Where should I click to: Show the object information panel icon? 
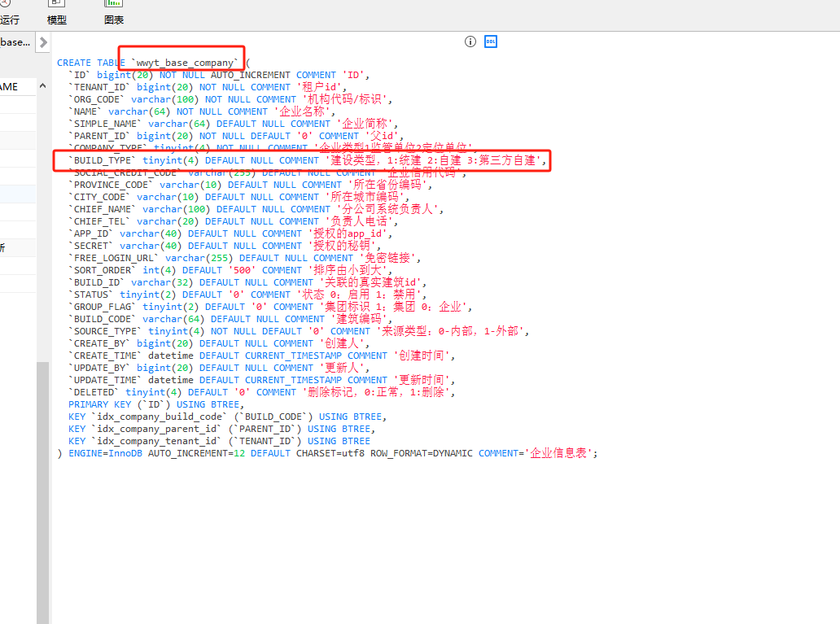[470, 41]
